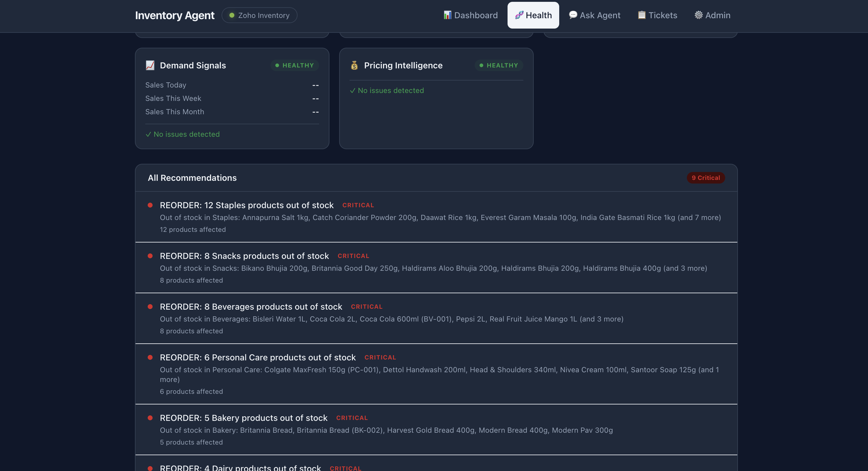Click the Zoho Inventory status pill
Image resolution: width=868 pixels, height=471 pixels.
point(260,15)
